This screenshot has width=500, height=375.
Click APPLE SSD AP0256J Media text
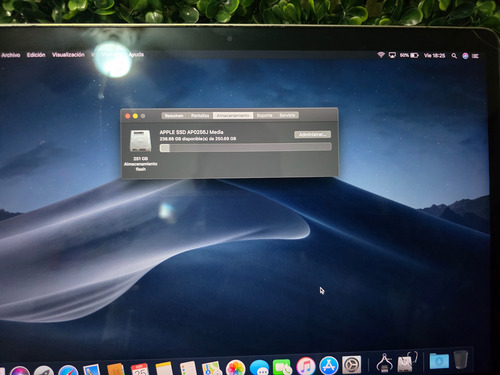click(x=191, y=132)
